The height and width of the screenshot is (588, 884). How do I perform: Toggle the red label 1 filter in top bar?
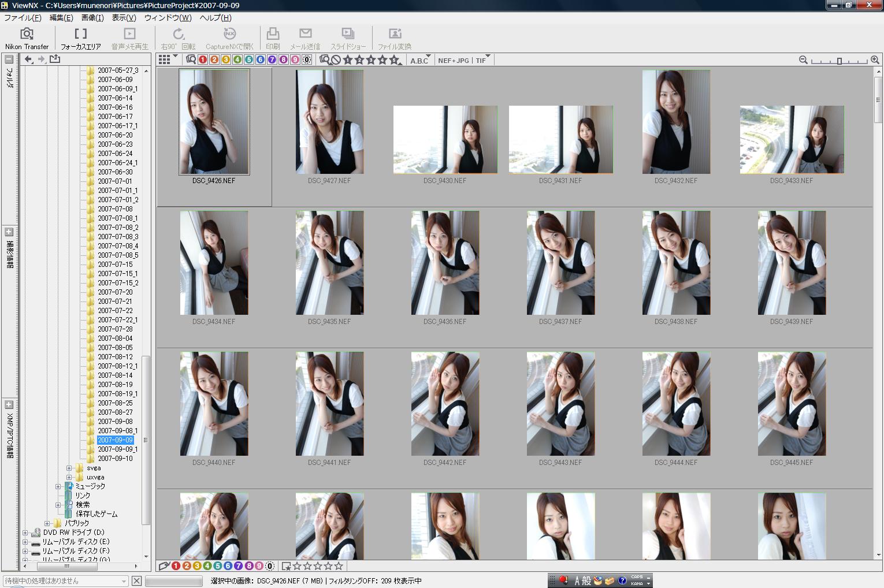coord(203,59)
